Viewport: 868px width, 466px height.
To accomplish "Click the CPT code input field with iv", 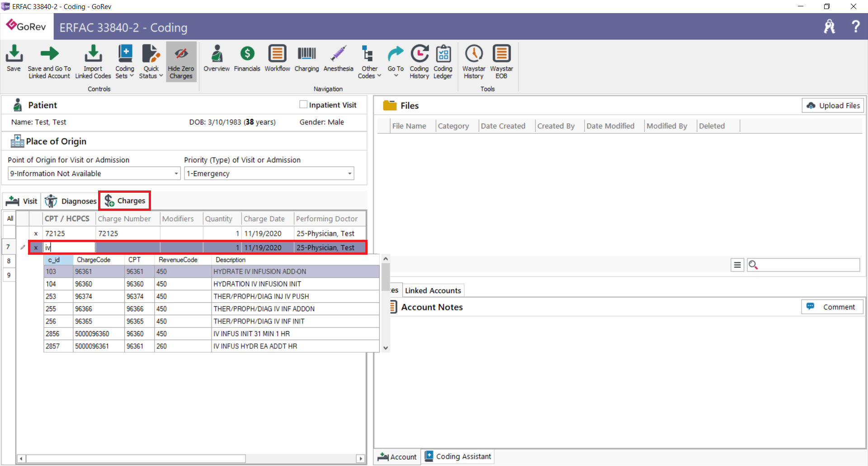I will pyautogui.click(x=69, y=247).
